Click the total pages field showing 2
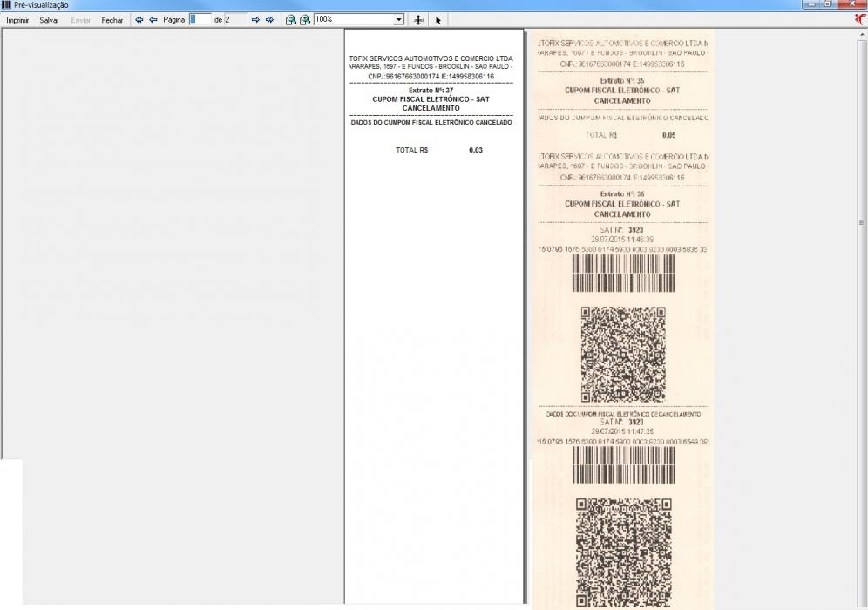The height and width of the screenshot is (610, 868). (x=235, y=19)
